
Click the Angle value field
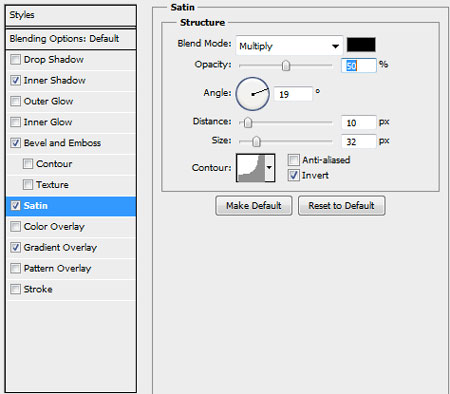(293, 94)
